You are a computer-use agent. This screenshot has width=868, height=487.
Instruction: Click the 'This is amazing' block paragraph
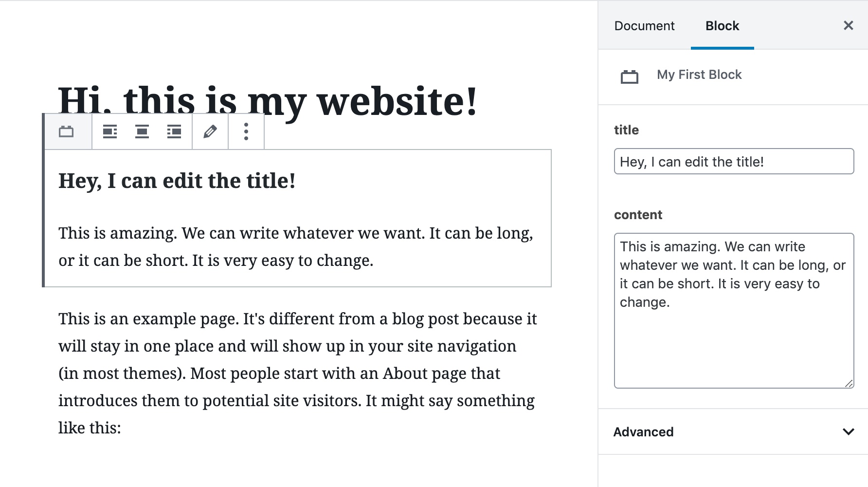[296, 246]
